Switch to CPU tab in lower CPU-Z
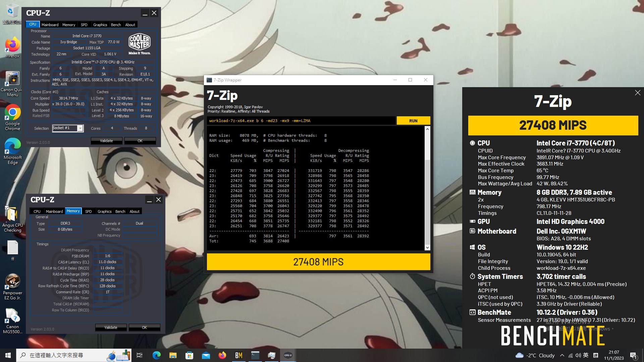The height and width of the screenshot is (362, 644). (x=37, y=212)
